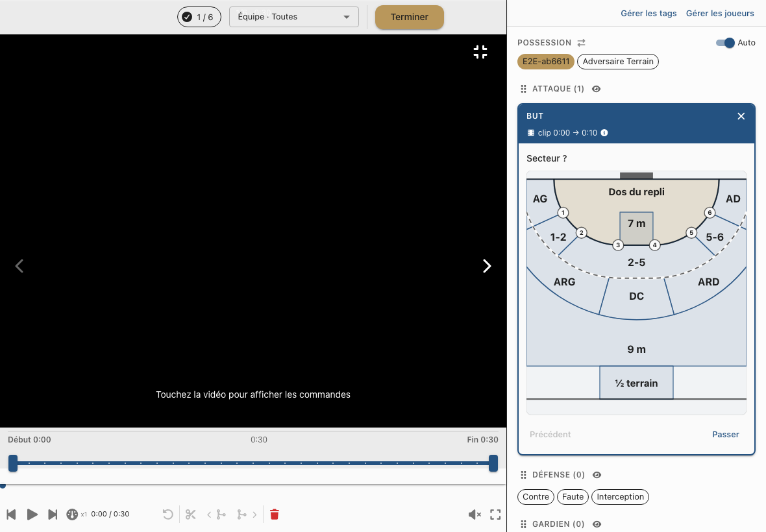766x532 pixels.
Task: Toggle DÉFENSE section visibility eye
Action: pyautogui.click(x=597, y=475)
